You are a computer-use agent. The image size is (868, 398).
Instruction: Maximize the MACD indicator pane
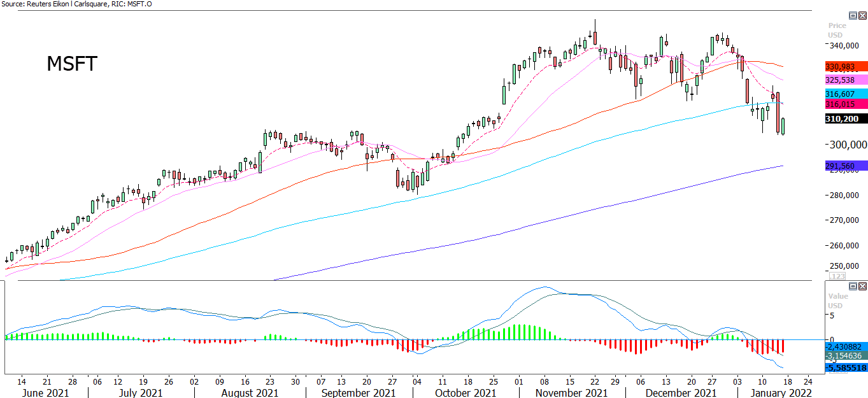click(x=853, y=287)
